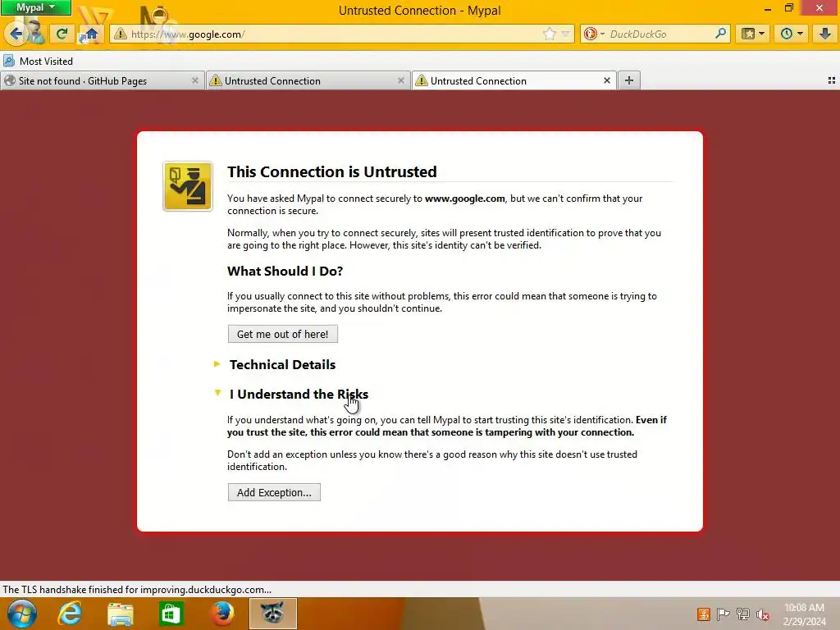The width and height of the screenshot is (840, 630).
Task: Select the Mypal raccoon taskbar icon
Action: tap(272, 614)
